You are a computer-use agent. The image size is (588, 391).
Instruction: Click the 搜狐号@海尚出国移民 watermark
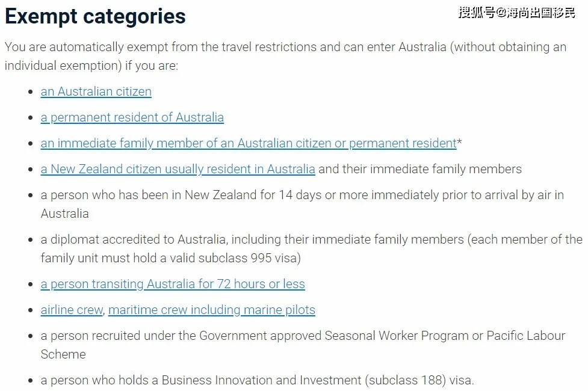(516, 13)
